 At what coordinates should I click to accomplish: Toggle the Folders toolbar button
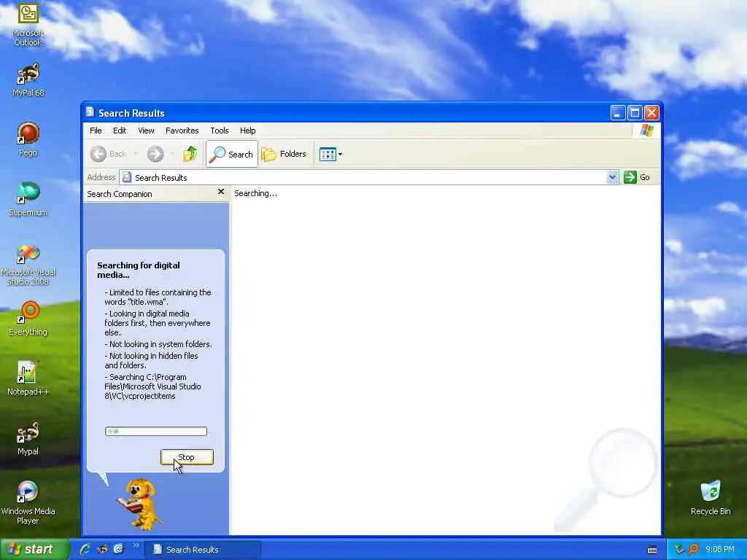click(284, 154)
